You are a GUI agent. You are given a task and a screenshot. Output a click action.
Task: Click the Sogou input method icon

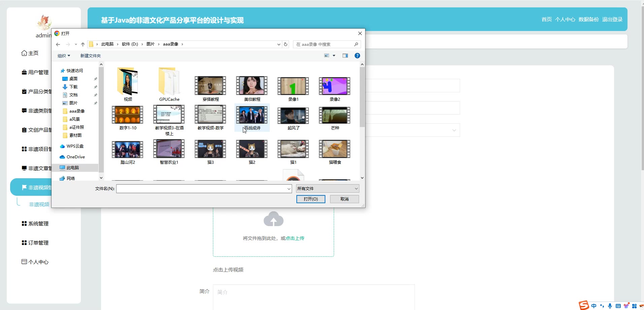point(584,305)
